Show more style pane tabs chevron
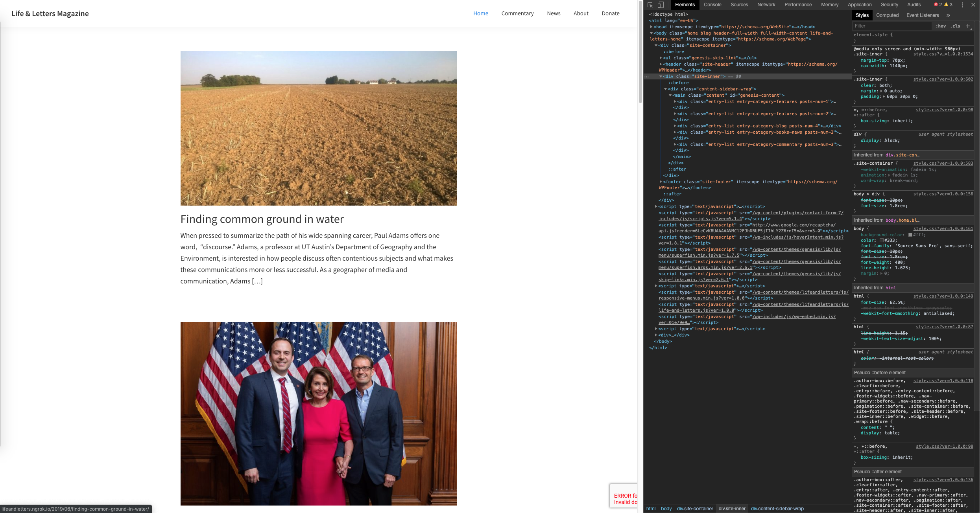The height and width of the screenshot is (513, 980). pos(948,15)
